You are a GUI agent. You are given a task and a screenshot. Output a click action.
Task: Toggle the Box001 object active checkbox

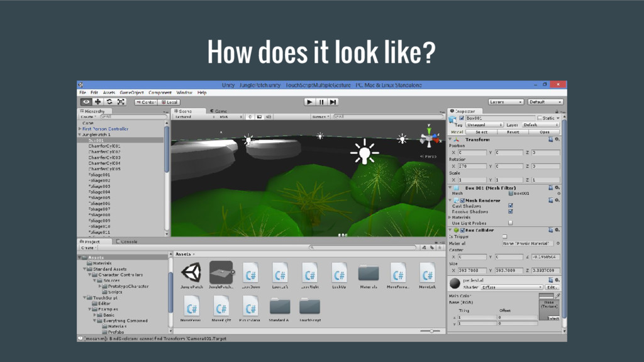462,118
